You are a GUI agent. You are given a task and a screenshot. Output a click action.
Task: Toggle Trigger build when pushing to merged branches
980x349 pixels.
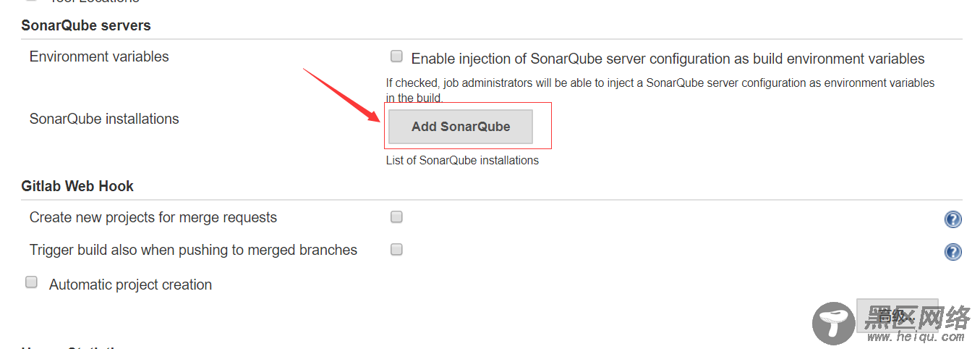coord(396,249)
